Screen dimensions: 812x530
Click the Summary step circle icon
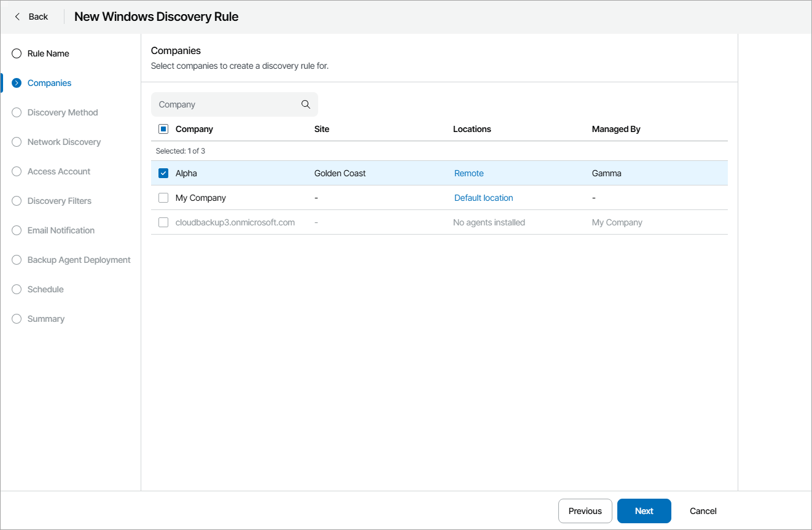tap(17, 319)
